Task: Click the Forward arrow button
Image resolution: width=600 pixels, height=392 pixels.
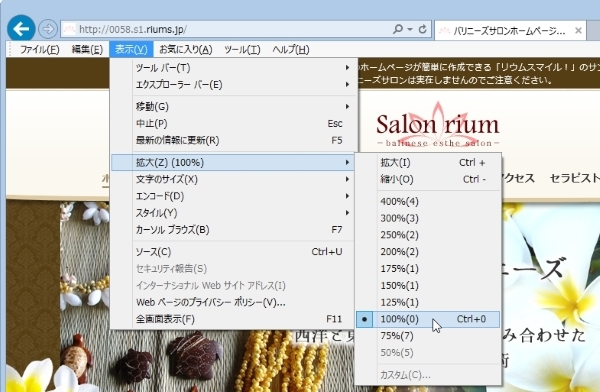Action: point(48,29)
